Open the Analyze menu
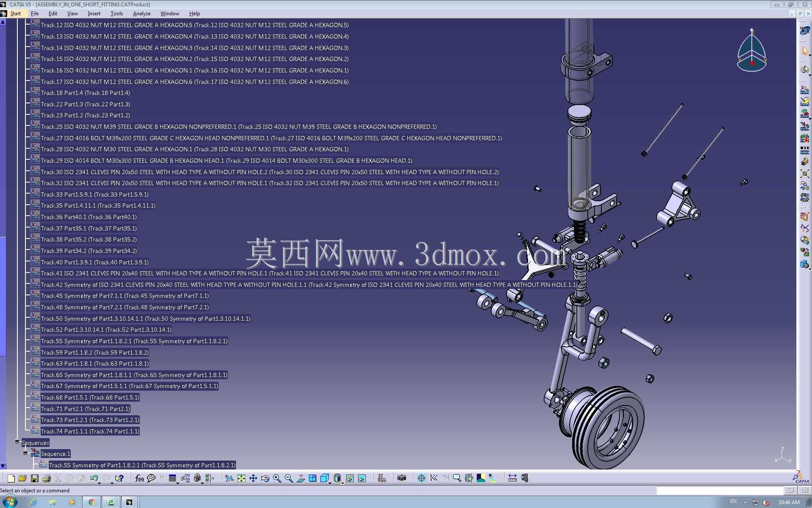 point(142,14)
